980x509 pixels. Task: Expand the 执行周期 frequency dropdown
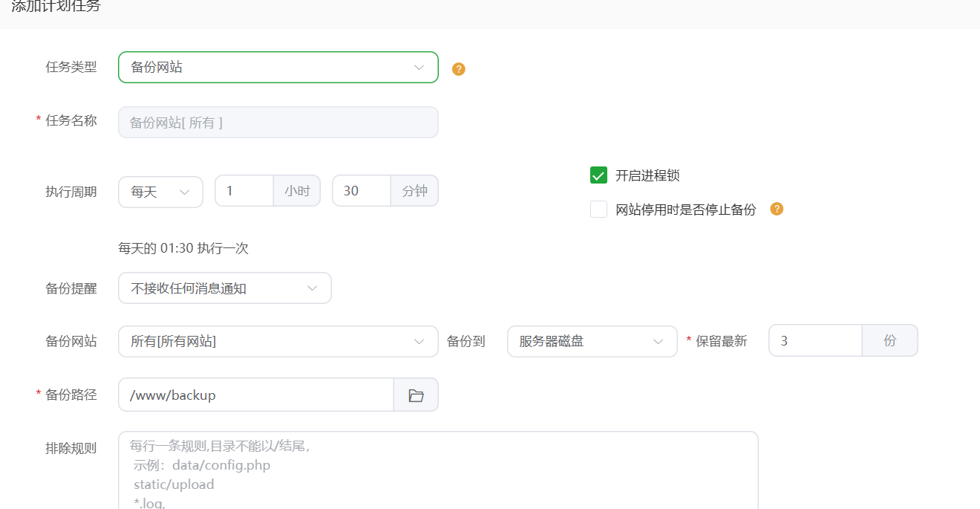(160, 192)
